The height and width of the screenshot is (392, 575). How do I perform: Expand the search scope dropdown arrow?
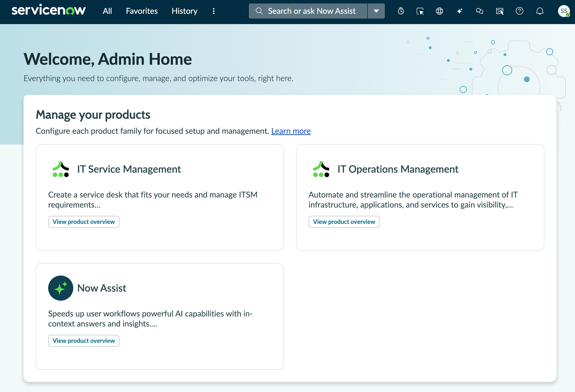coord(376,11)
